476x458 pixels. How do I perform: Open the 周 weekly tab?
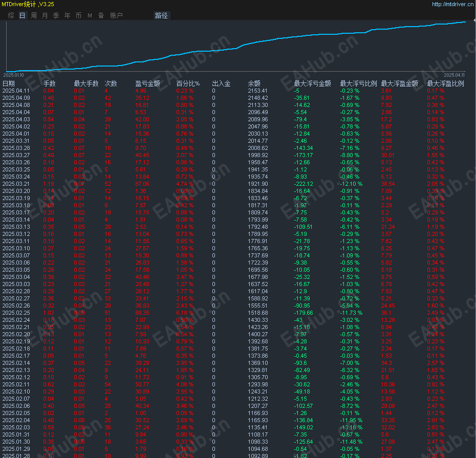34,15
